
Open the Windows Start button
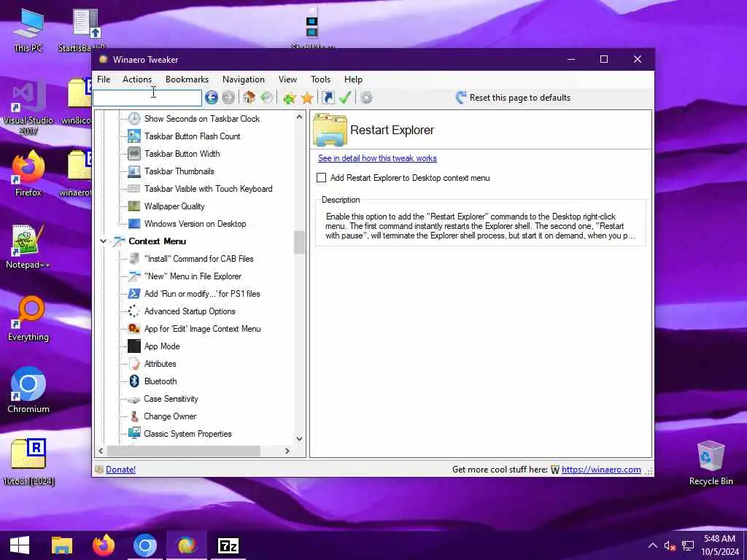(x=20, y=545)
